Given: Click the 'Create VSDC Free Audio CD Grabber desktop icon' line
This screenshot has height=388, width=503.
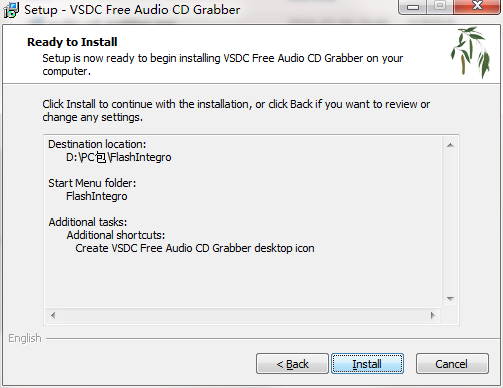Looking at the screenshot, I should click(x=195, y=248).
